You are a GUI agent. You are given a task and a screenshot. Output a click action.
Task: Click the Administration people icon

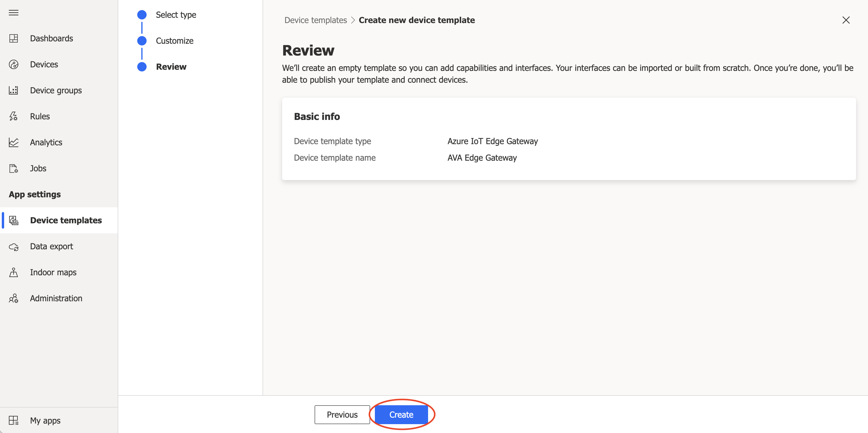click(14, 298)
